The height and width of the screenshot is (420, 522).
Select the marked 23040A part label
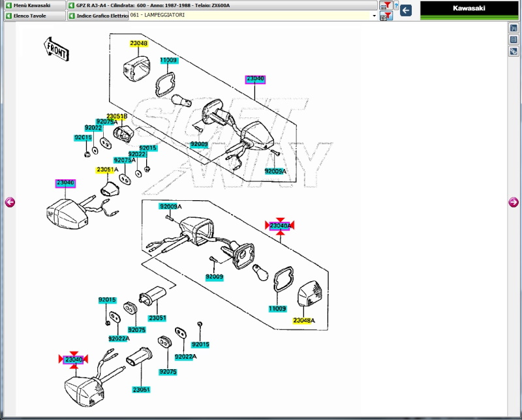point(279,226)
